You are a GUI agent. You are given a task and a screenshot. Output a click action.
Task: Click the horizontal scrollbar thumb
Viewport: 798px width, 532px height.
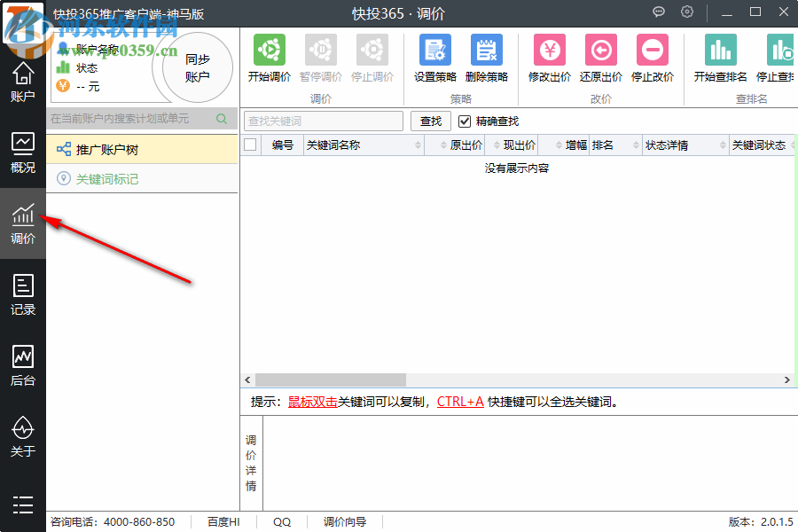[331, 379]
